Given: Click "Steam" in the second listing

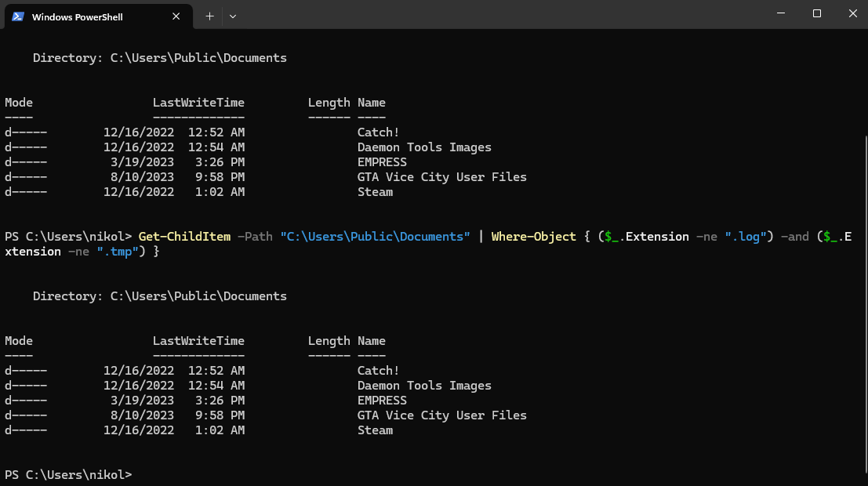Looking at the screenshot, I should pyautogui.click(x=375, y=430).
